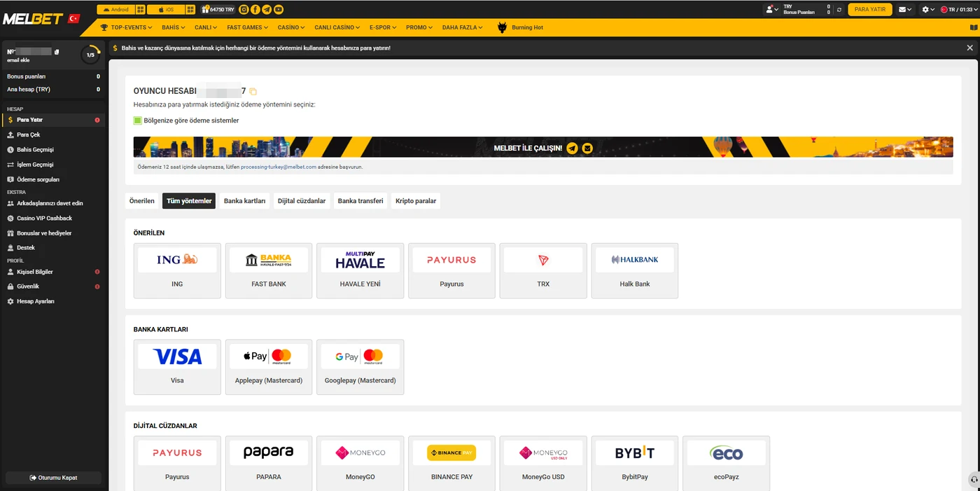Screen dimensions: 980x491
Task: Open İşlem Geçmişi in sidebar
Action: (x=52, y=165)
